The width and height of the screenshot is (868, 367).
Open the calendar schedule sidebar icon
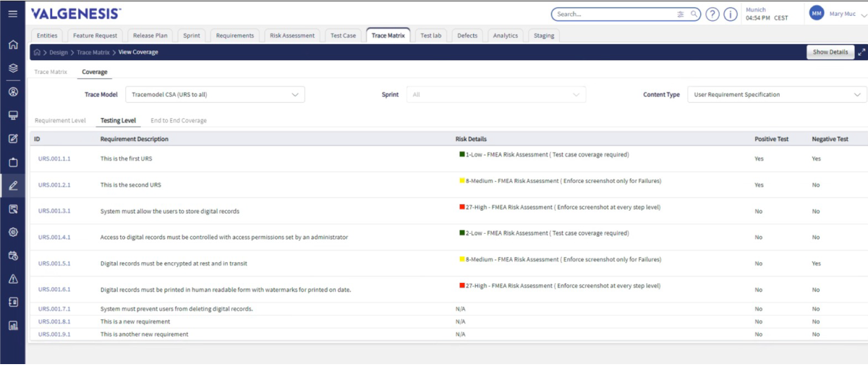(12, 256)
